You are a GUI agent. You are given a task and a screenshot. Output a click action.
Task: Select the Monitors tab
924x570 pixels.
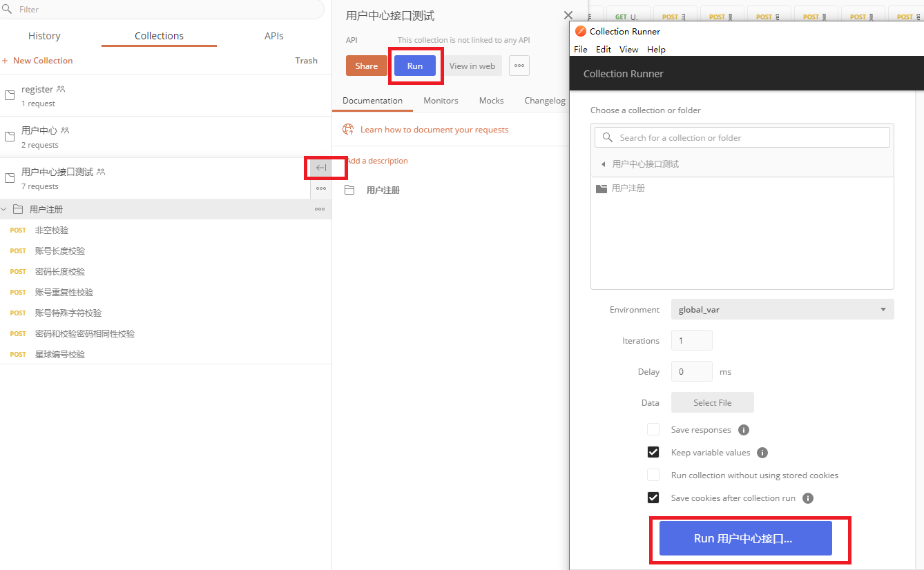[x=441, y=100]
